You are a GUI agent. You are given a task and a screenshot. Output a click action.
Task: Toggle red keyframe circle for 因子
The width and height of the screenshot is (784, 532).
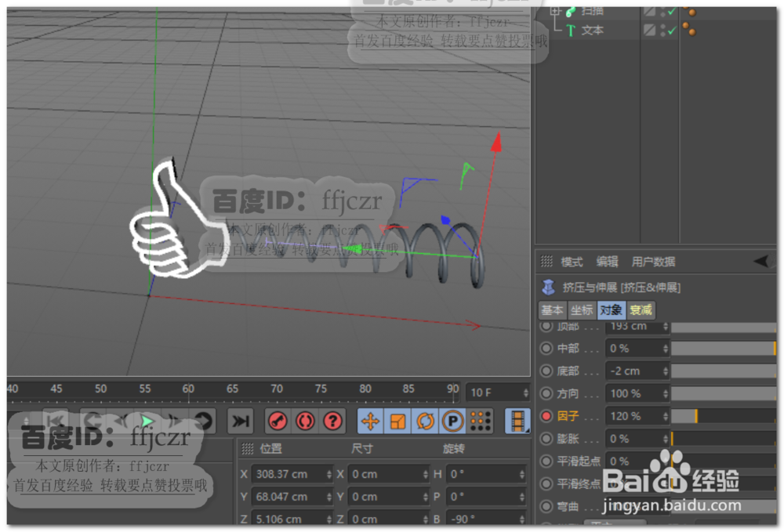coord(546,415)
